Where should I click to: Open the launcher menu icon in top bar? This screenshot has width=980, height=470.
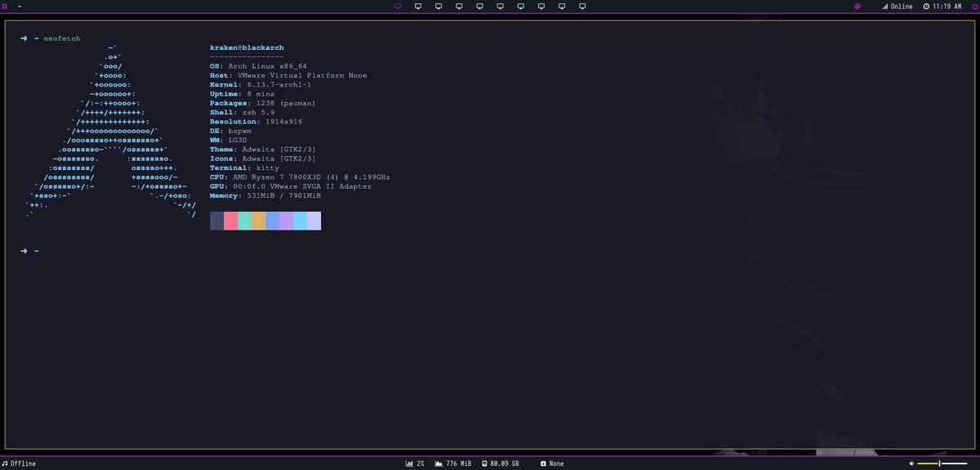pos(6,6)
